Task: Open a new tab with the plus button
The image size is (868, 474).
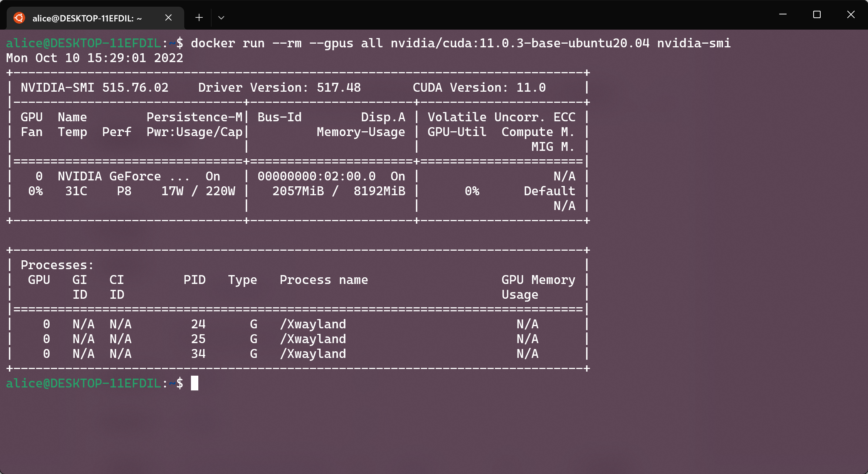Action: tap(199, 17)
